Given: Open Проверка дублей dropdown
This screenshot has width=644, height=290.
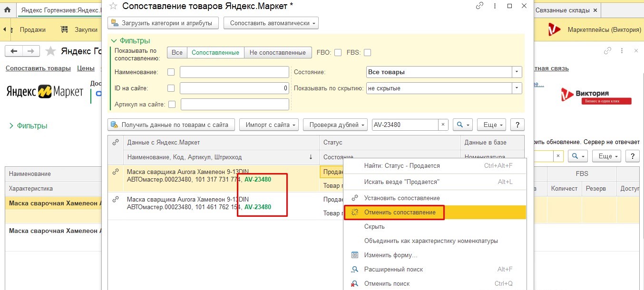Looking at the screenshot, I should coord(335,125).
